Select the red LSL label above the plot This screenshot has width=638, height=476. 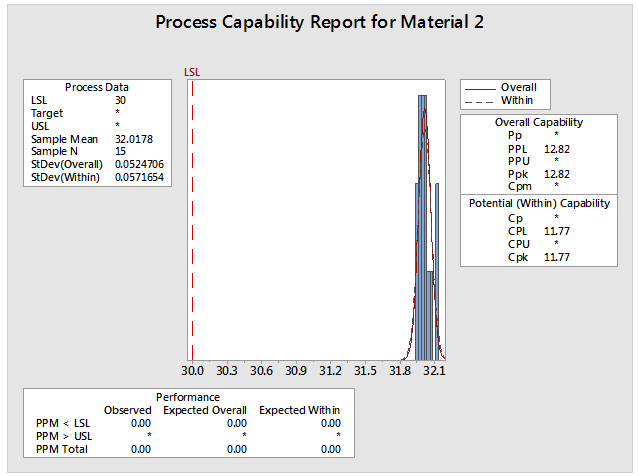191,72
